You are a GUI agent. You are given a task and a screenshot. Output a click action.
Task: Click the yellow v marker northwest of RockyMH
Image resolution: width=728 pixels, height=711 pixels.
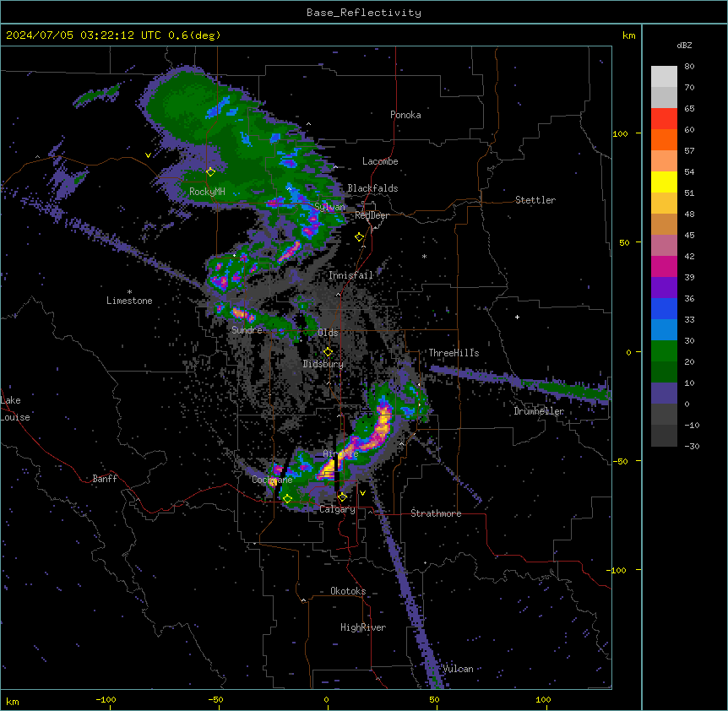coord(148,155)
